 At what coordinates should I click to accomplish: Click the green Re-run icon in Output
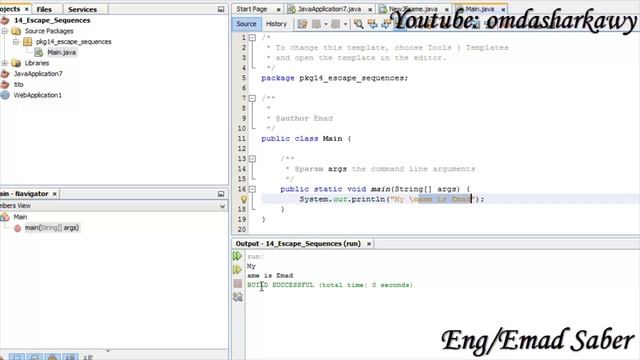click(x=237, y=256)
